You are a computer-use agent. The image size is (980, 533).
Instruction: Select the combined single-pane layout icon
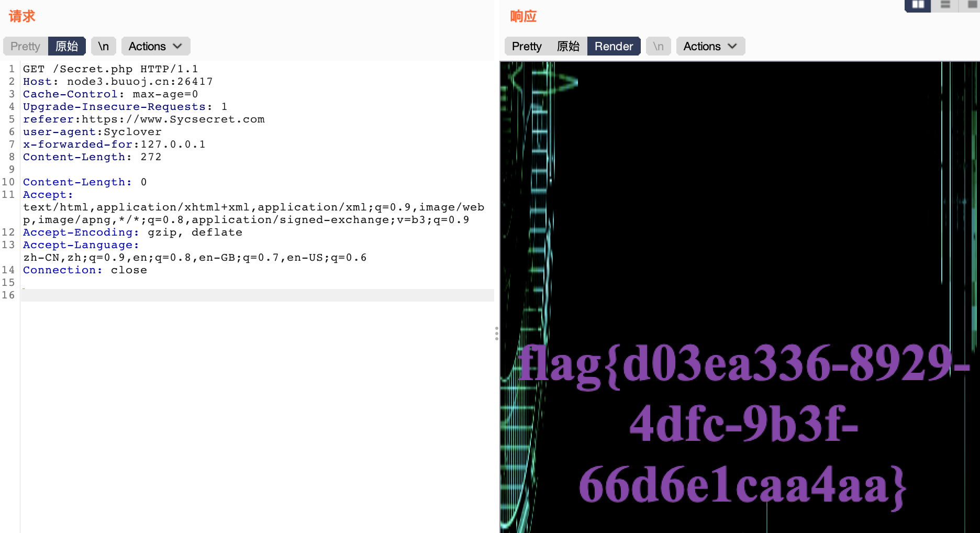point(971,5)
